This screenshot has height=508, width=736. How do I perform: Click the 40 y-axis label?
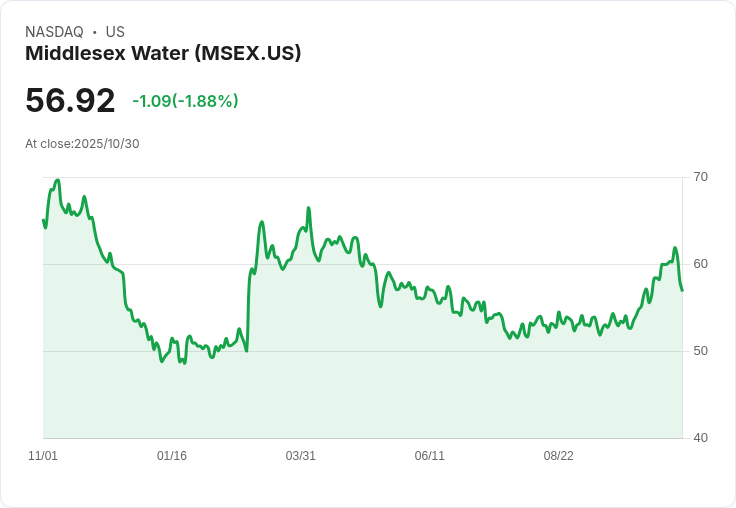coord(700,438)
